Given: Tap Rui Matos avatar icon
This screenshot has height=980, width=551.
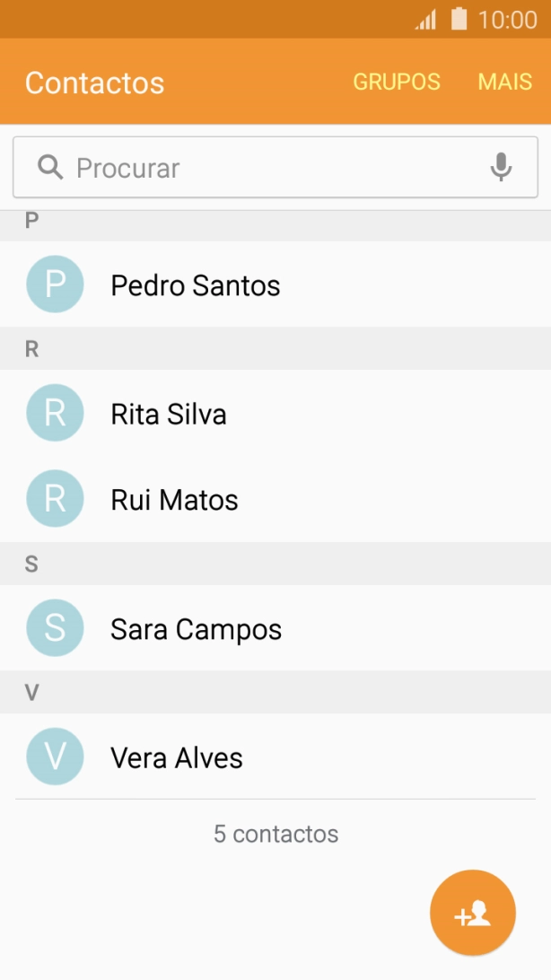Looking at the screenshot, I should (55, 499).
